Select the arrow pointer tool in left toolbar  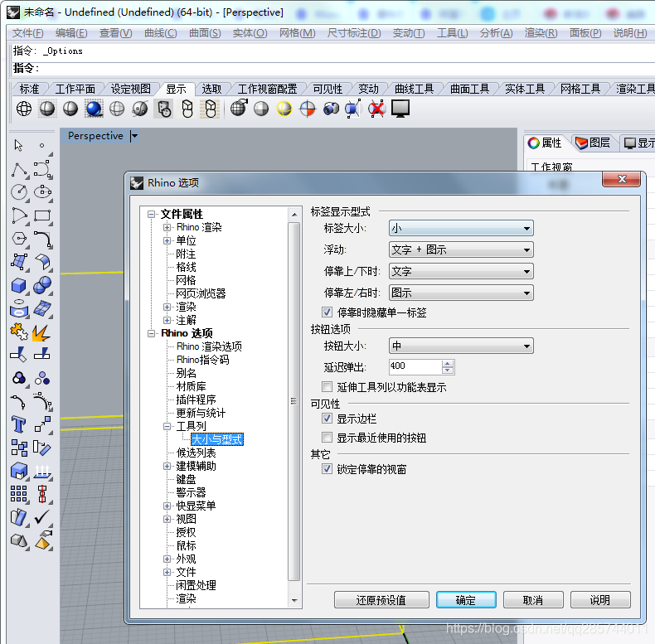18,145
